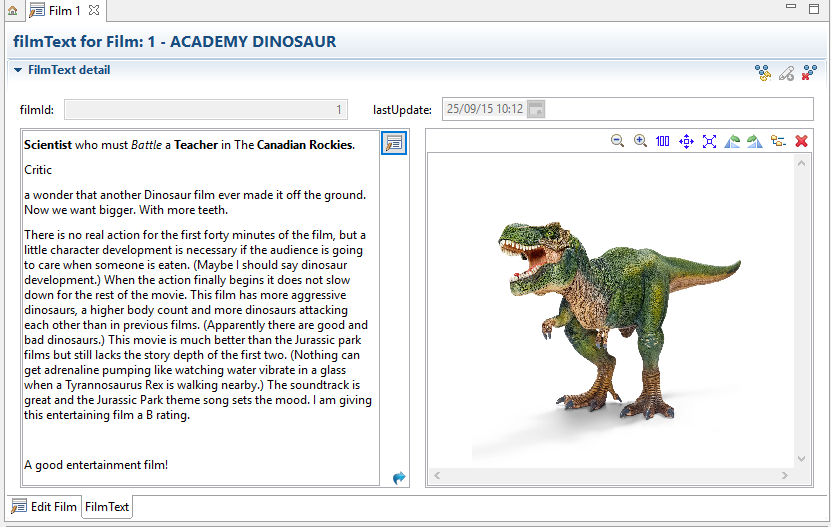Click the filmId field
The width and height of the screenshot is (831, 527).
[x=207, y=110]
